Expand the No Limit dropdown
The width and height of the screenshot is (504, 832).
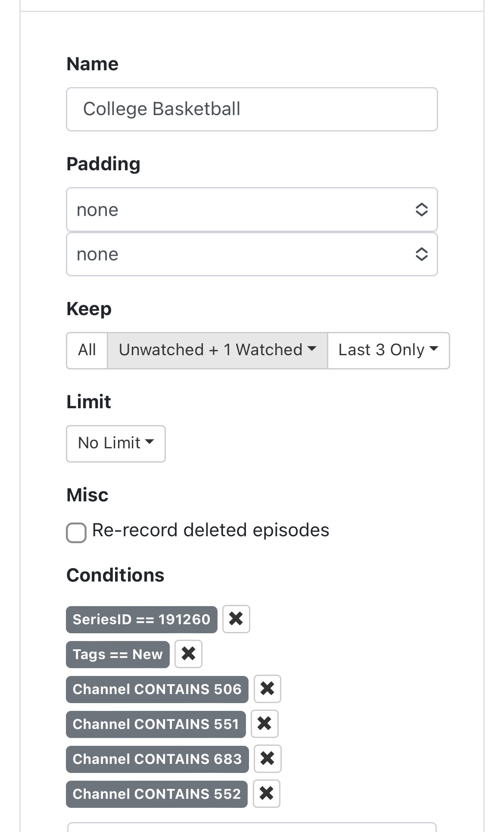click(115, 444)
